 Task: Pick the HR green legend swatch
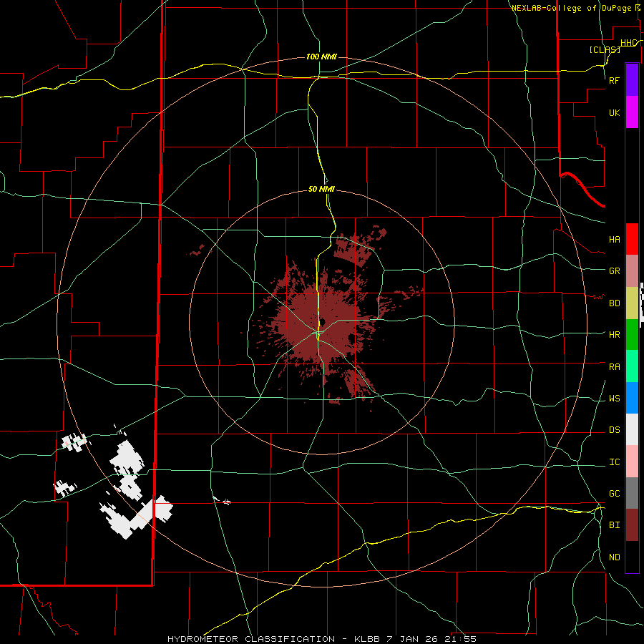pos(632,334)
